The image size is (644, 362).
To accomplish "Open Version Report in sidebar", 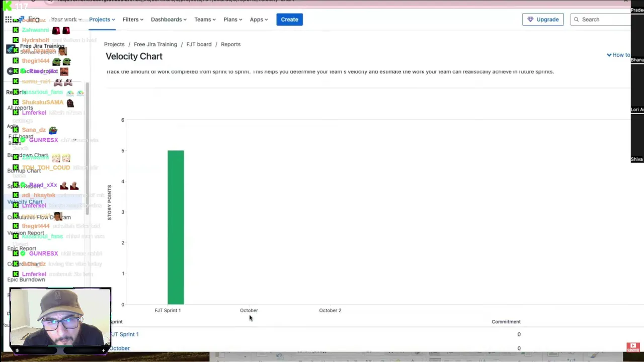I will tap(26, 233).
